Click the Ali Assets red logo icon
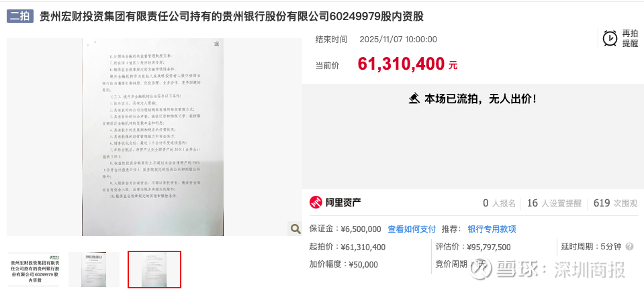Screen dimensions: 644x289 [316, 203]
